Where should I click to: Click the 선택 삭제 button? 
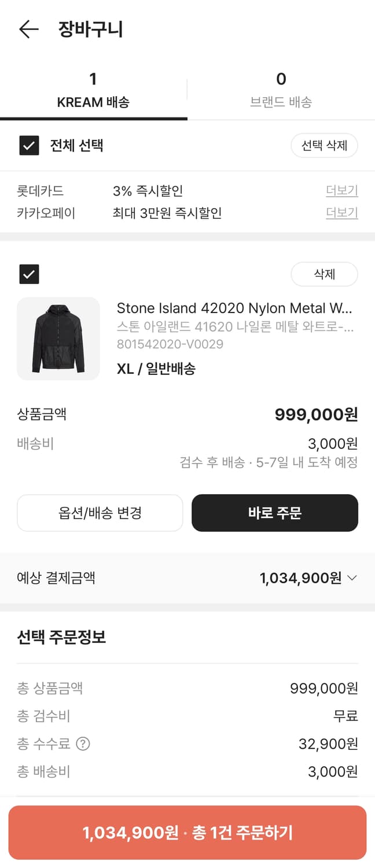(324, 146)
